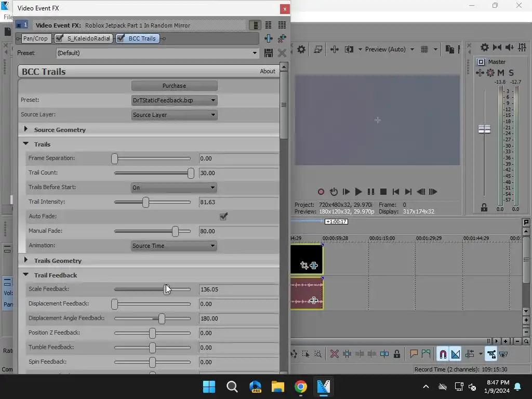Start playback with the Play button

(x=358, y=192)
